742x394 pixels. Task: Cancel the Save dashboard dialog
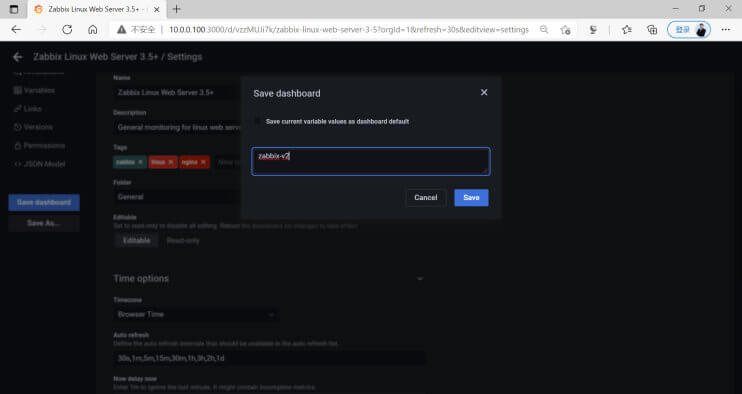[425, 198]
